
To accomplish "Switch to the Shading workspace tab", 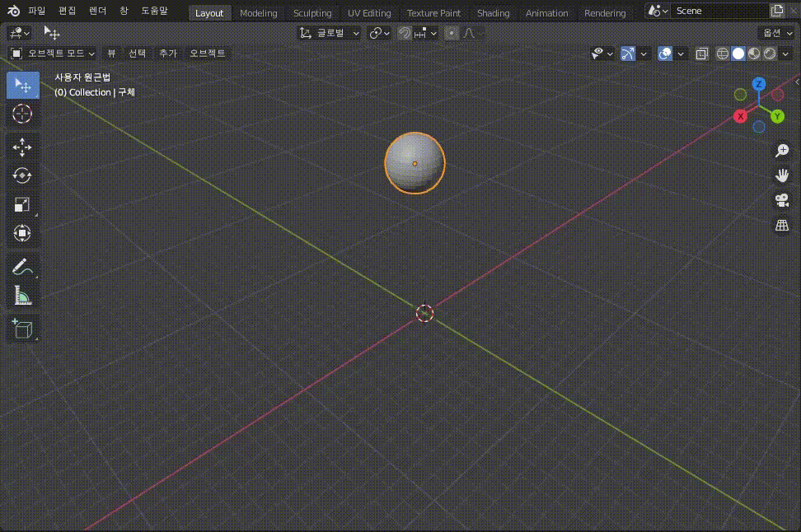I will [x=493, y=12].
